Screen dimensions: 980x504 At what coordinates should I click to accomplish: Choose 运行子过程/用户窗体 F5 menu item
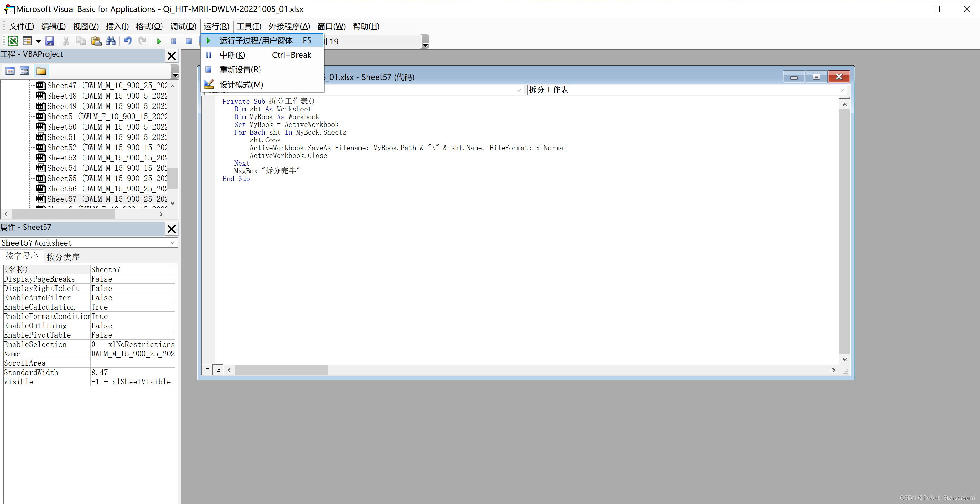256,41
